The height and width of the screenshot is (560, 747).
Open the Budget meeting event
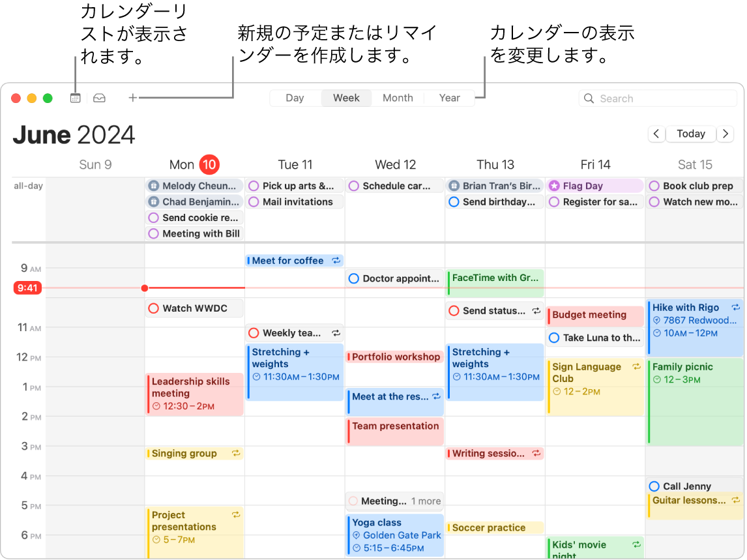(x=594, y=316)
